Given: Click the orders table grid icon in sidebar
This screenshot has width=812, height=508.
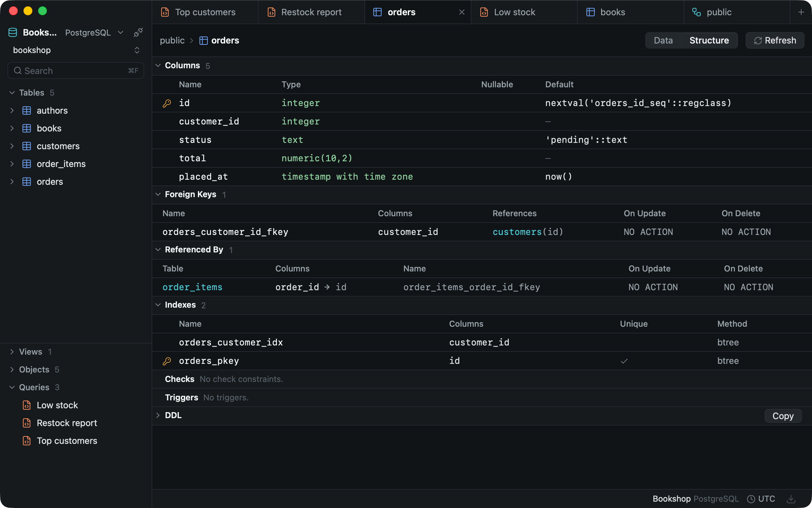Looking at the screenshot, I should click(27, 182).
